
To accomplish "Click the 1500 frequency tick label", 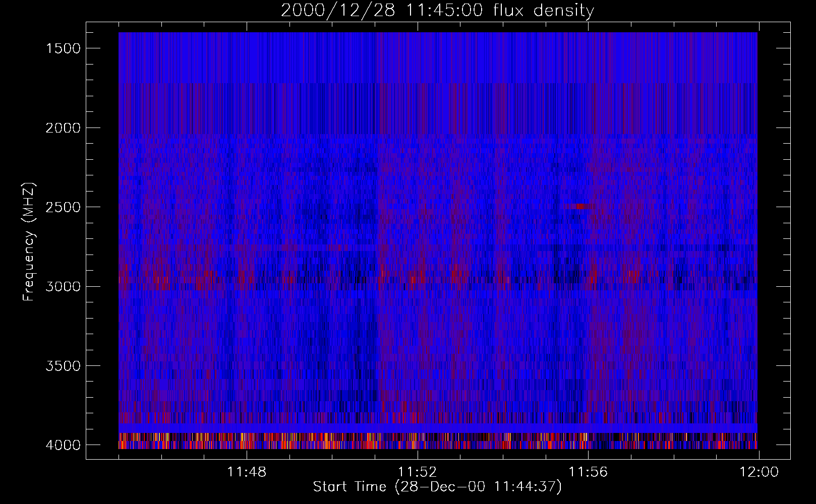I will [63, 48].
